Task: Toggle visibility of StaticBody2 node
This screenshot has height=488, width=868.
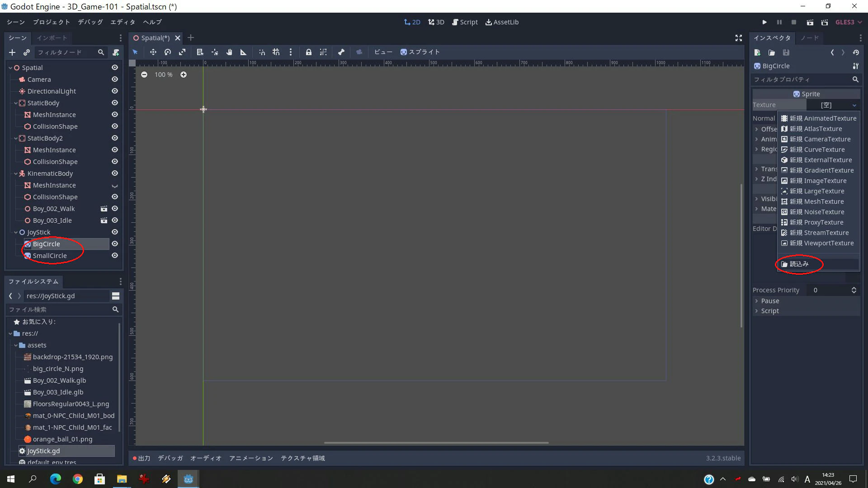Action: [x=115, y=138]
